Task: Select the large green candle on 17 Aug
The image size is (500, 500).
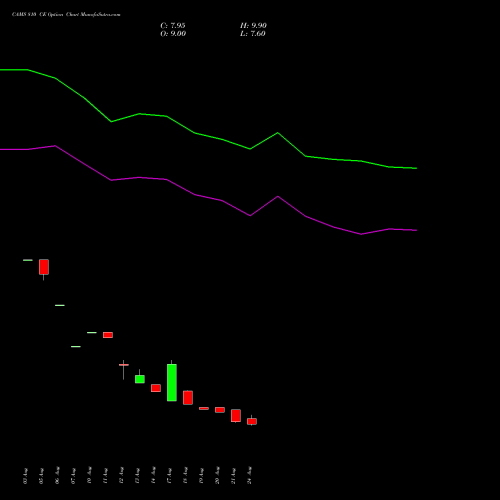Action: [x=172, y=382]
